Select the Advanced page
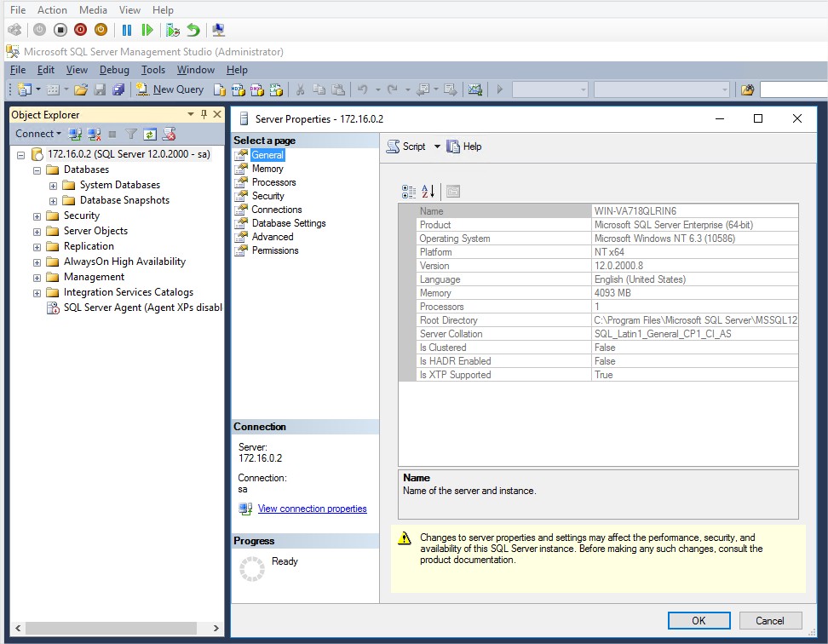This screenshot has height=644, width=828. pyautogui.click(x=273, y=237)
